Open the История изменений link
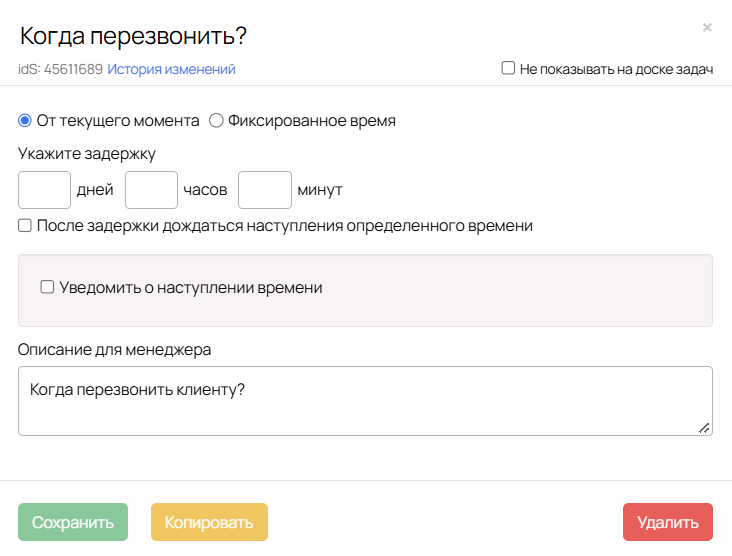The width and height of the screenshot is (732, 556). click(171, 69)
